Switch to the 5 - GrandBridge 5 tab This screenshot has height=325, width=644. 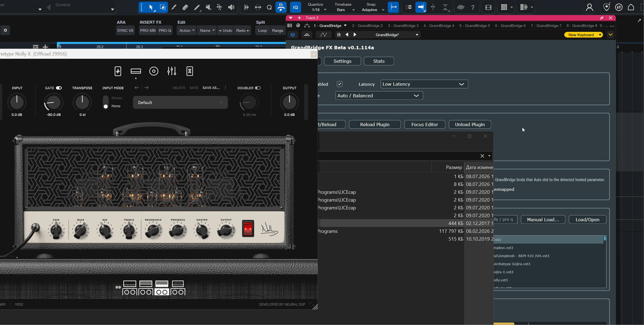coord(475,26)
